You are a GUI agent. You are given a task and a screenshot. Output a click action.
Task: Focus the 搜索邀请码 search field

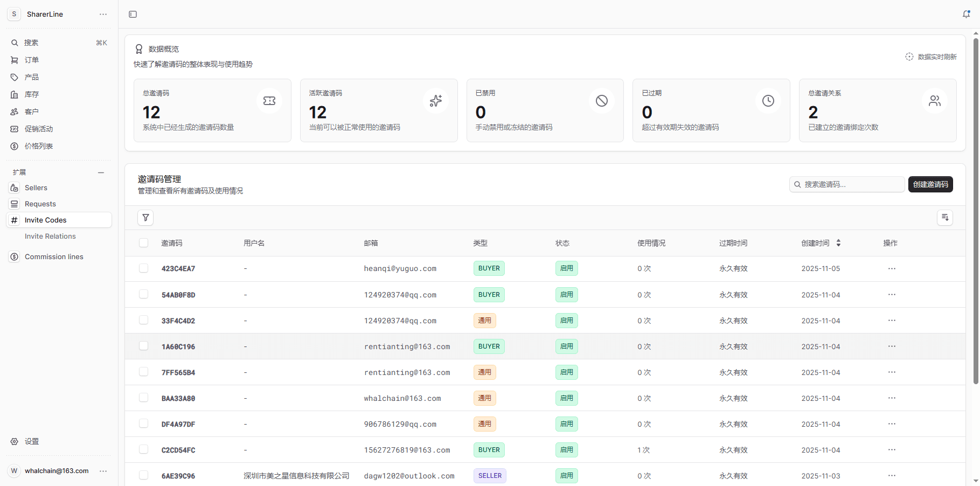coord(851,184)
